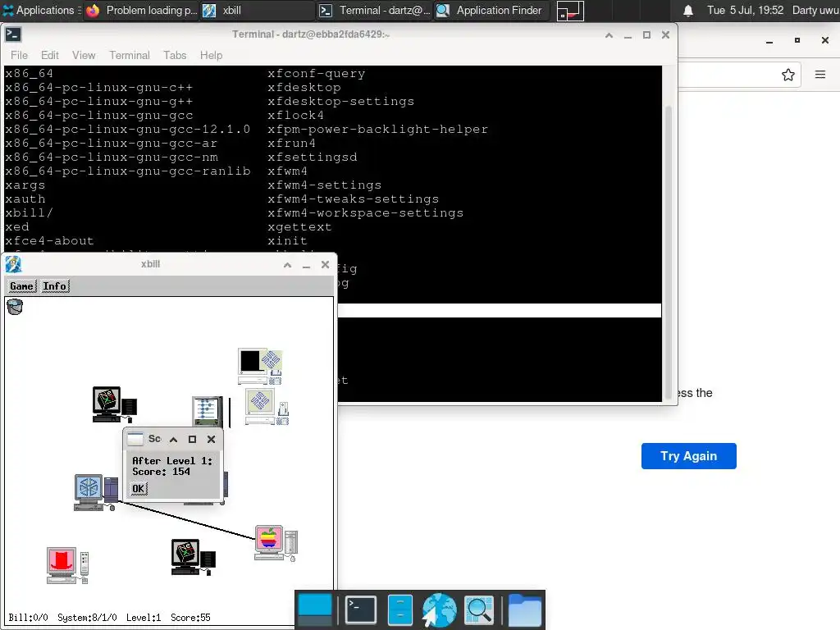Click the xfce4-about text in Terminal
The height and width of the screenshot is (630, 840).
[49, 241]
